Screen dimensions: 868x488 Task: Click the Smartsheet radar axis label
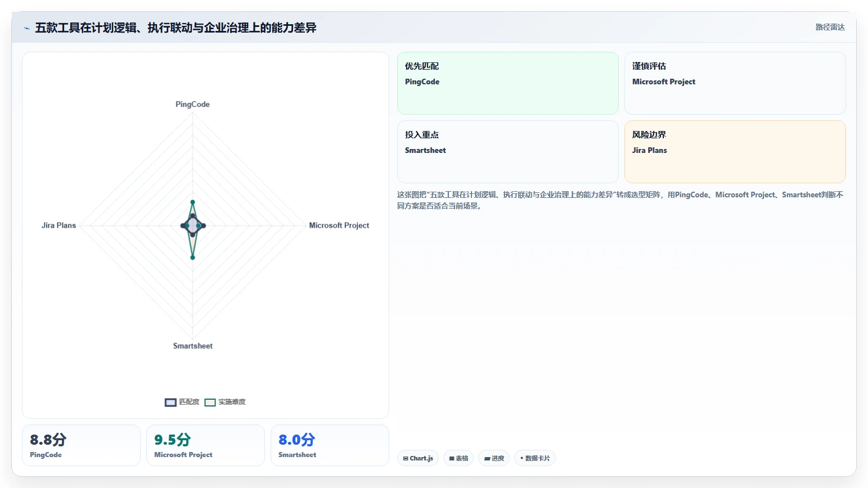(x=193, y=346)
